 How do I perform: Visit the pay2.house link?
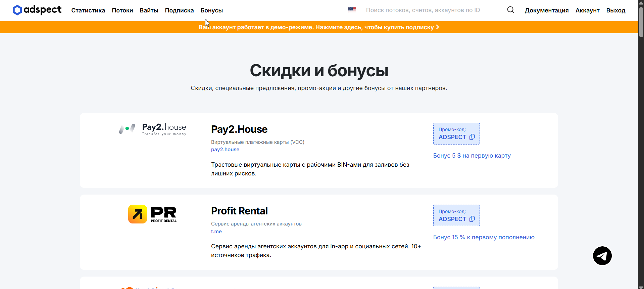coord(225,150)
